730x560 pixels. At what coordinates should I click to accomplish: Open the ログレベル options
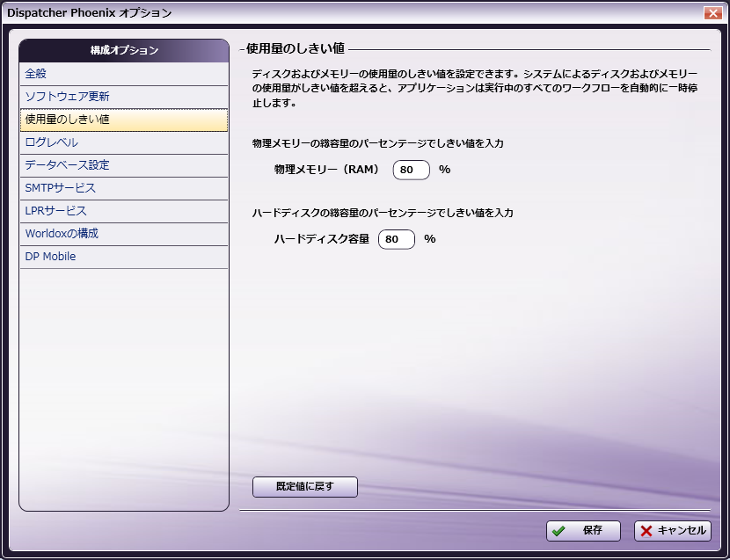(124, 143)
